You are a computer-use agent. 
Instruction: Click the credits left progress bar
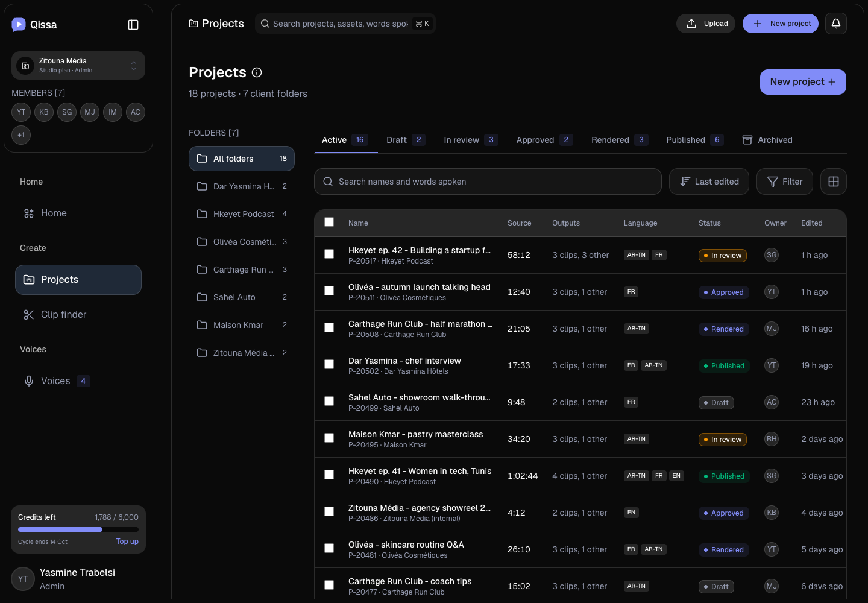78,529
